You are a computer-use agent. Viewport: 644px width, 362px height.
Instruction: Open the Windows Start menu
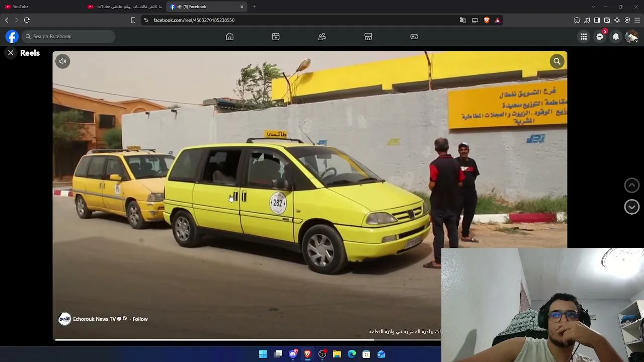click(263, 354)
